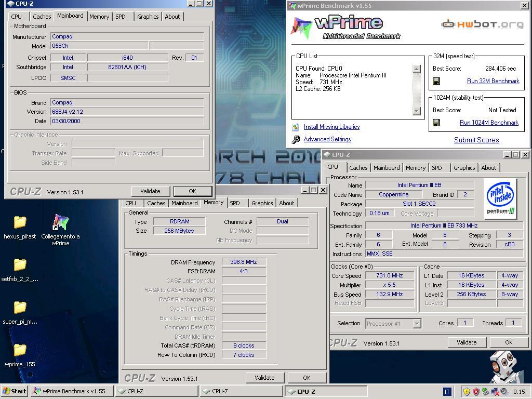Click OK in CPU info window
Viewport: 532px width, 399px height.
click(509, 342)
